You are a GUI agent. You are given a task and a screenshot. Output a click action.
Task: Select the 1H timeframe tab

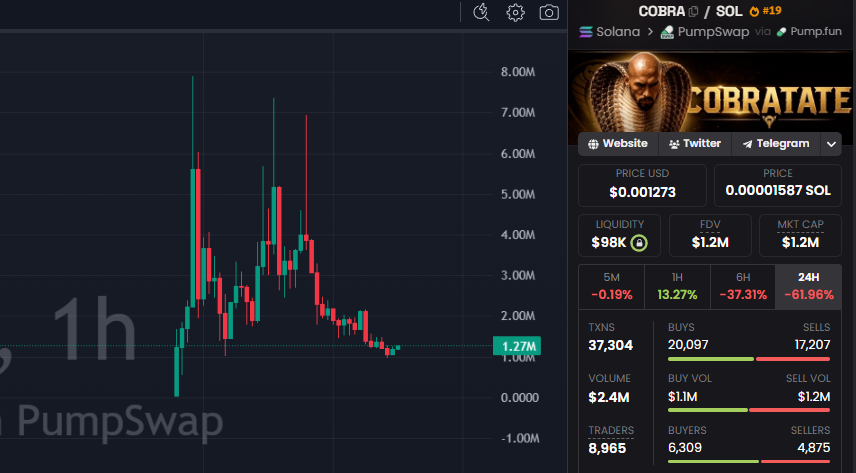pos(677,287)
